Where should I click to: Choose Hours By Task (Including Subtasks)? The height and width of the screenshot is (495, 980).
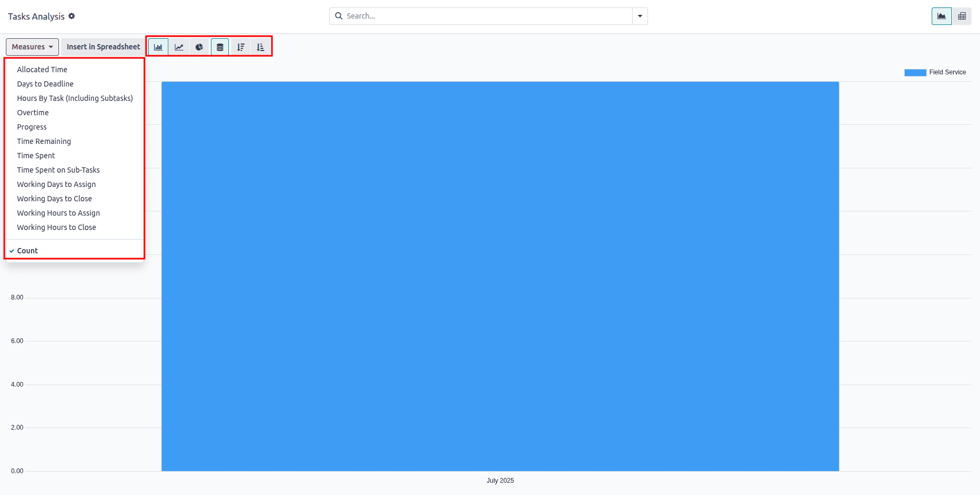[x=75, y=98]
